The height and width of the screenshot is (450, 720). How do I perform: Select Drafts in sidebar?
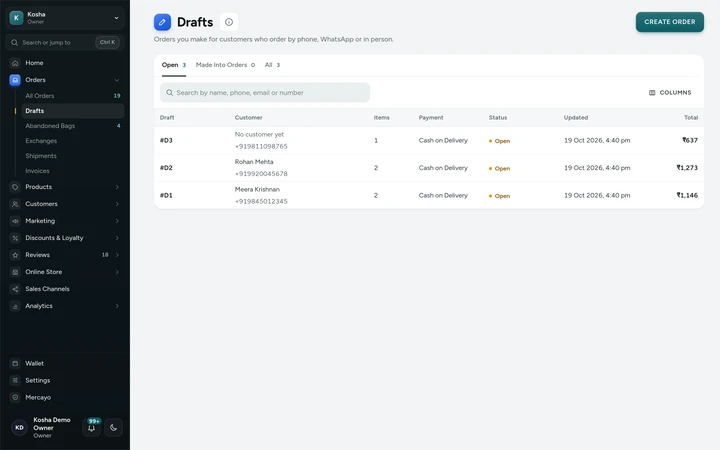[73, 111]
